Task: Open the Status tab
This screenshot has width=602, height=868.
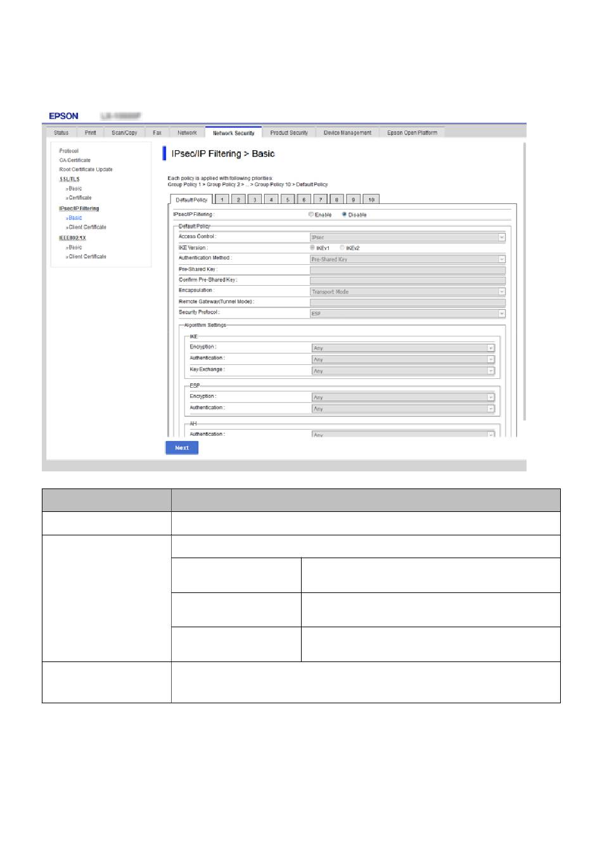Action: (x=61, y=132)
